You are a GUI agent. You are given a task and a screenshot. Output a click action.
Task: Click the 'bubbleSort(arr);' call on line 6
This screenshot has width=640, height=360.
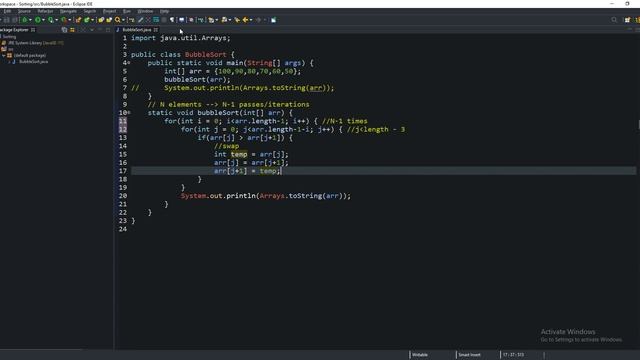click(x=197, y=80)
